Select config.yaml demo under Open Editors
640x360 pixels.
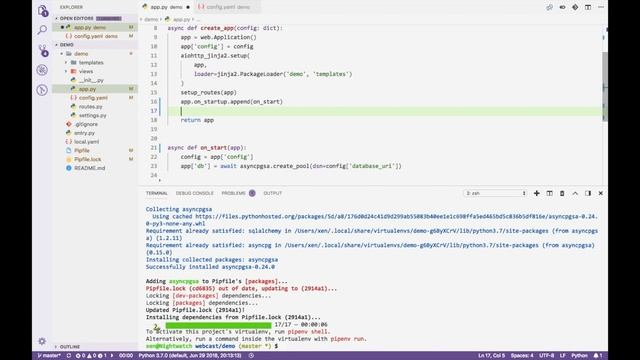click(x=96, y=36)
